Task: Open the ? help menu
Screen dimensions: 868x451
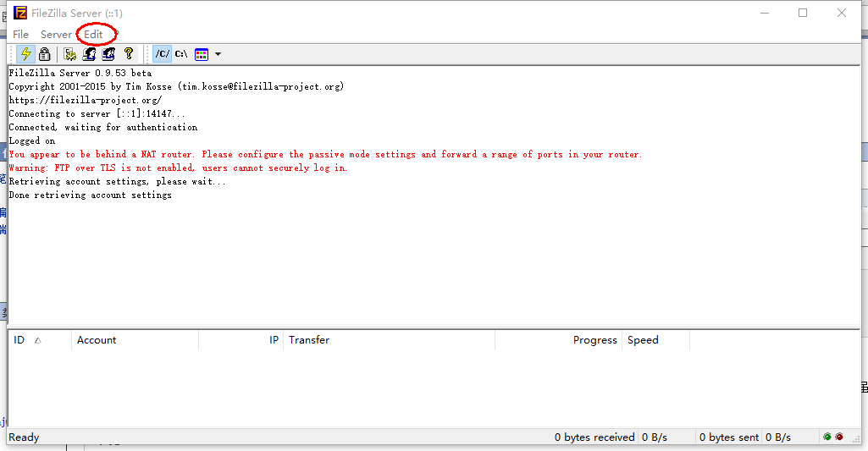Action: click(x=117, y=35)
